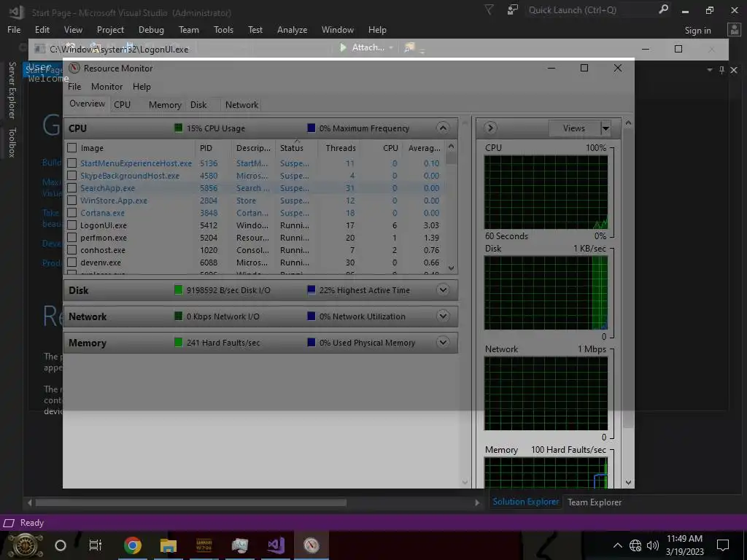The width and height of the screenshot is (747, 560).
Task: Open the Toolbox side tab
Action: tap(12, 142)
